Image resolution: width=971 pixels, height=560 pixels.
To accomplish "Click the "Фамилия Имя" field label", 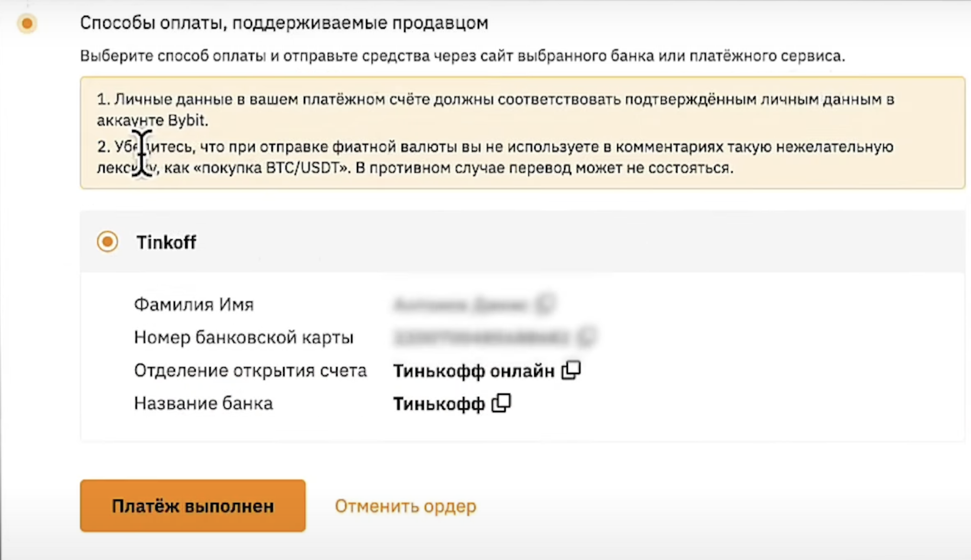I will 194,304.
